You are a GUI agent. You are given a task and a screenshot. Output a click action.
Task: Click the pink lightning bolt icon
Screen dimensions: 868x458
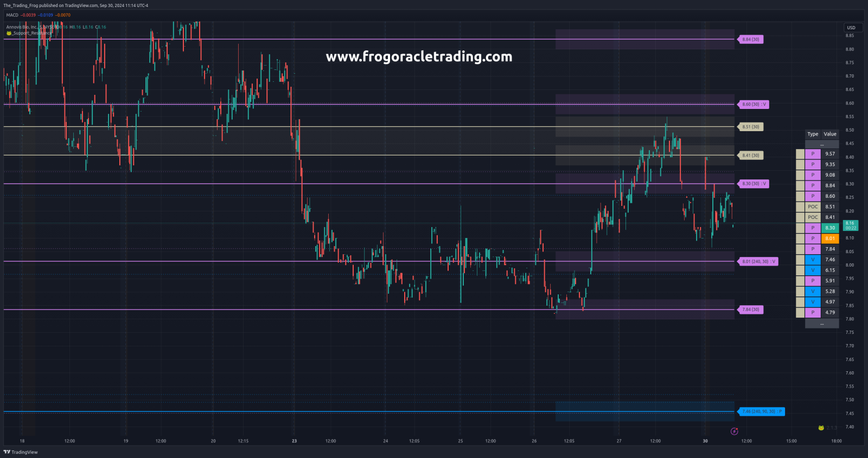(x=735, y=431)
